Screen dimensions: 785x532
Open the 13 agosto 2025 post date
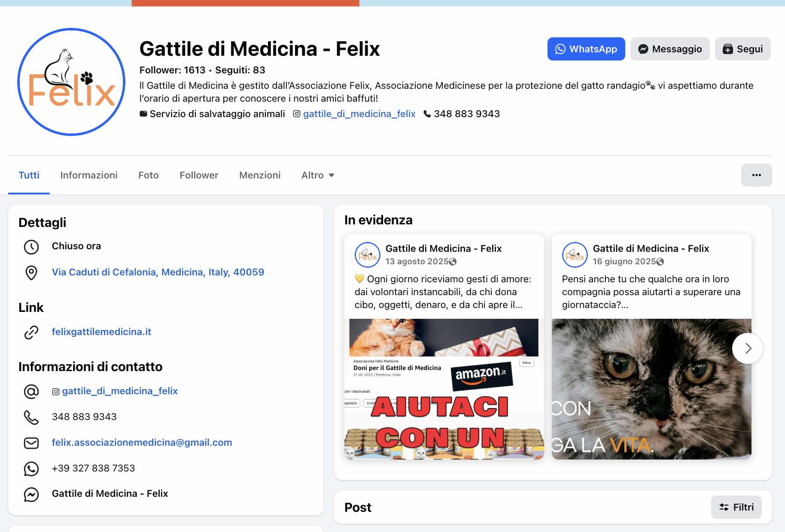click(x=417, y=261)
